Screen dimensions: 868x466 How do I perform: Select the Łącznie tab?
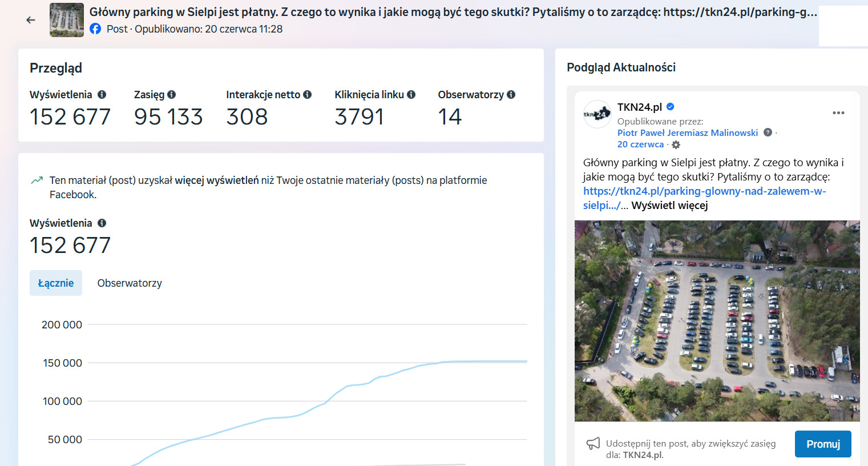tap(55, 283)
